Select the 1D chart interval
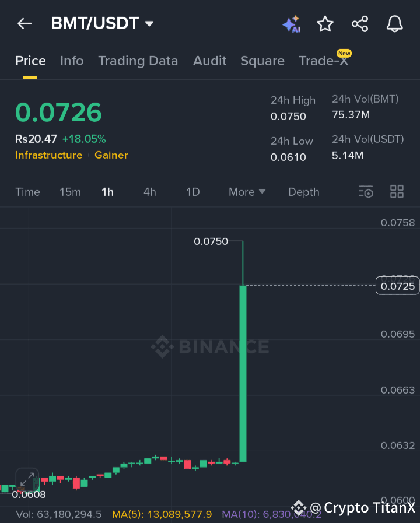 coord(193,192)
